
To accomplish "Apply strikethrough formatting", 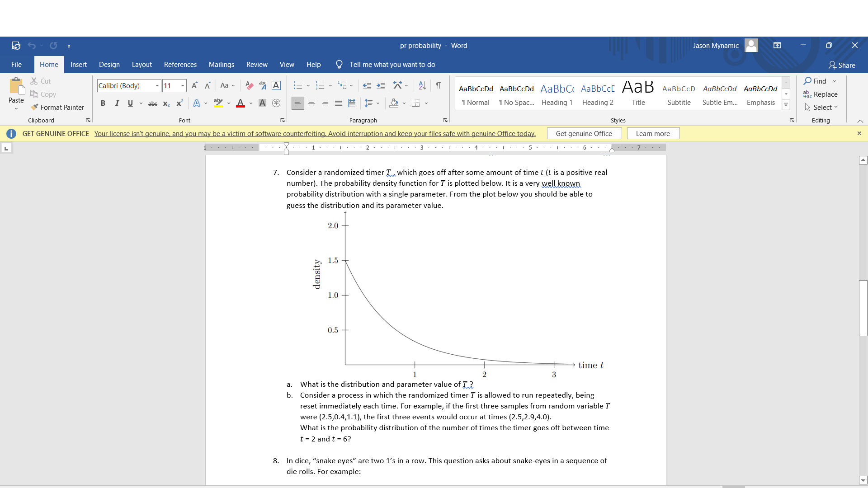I will pos(153,103).
